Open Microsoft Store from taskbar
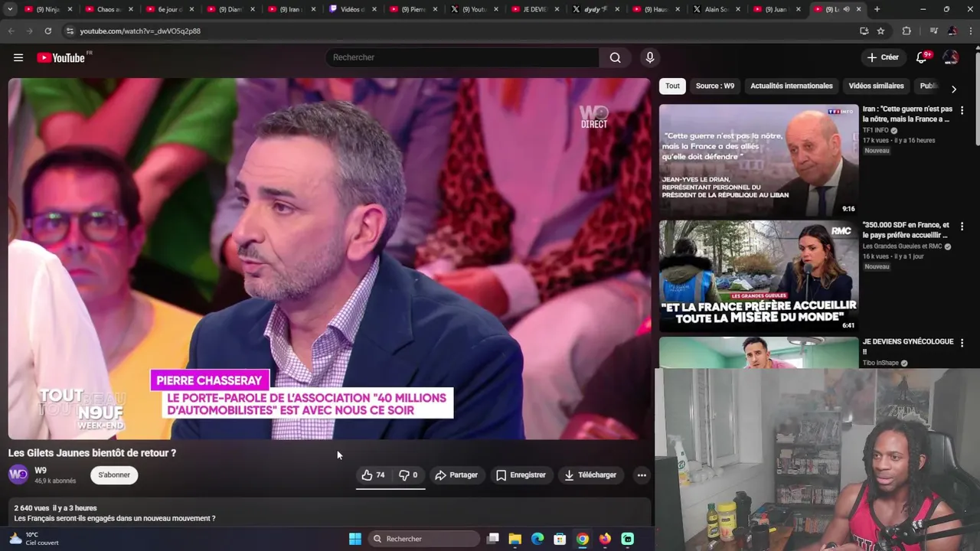Viewport: 980px width, 551px height. [560, 539]
